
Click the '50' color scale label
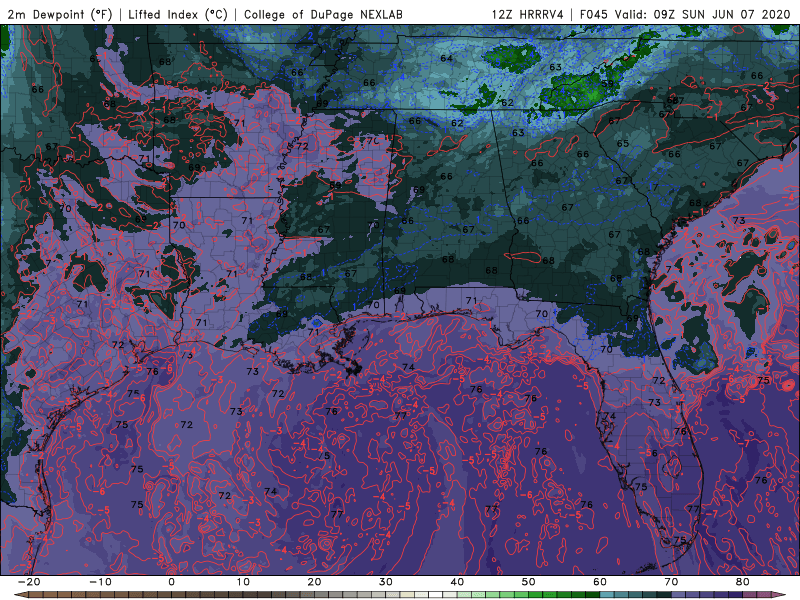coord(529,582)
